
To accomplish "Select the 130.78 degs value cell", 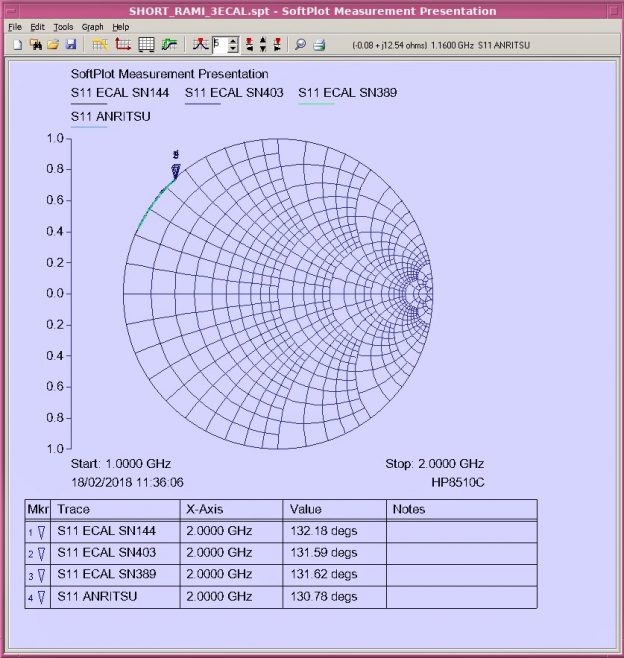I will [334, 597].
